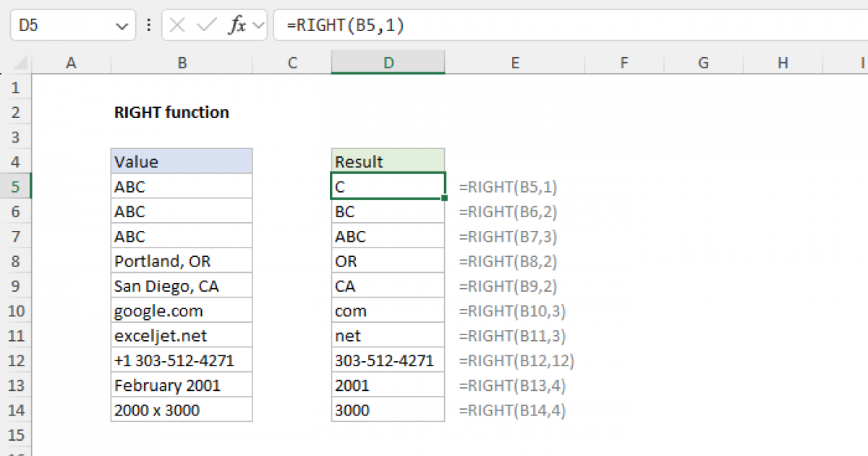Click the Enter checkmark icon in formula bar
Viewport: 868px width, 456px height.
click(x=207, y=25)
